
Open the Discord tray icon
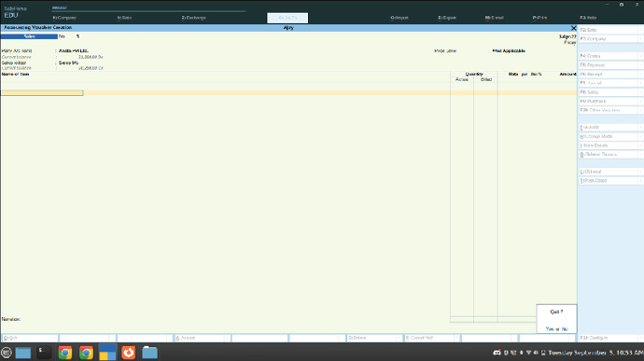pos(497,353)
